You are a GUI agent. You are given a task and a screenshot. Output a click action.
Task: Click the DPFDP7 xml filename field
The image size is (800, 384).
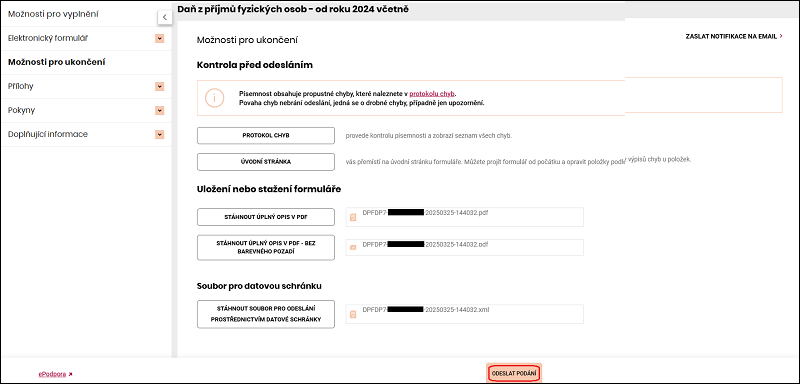[464, 314]
